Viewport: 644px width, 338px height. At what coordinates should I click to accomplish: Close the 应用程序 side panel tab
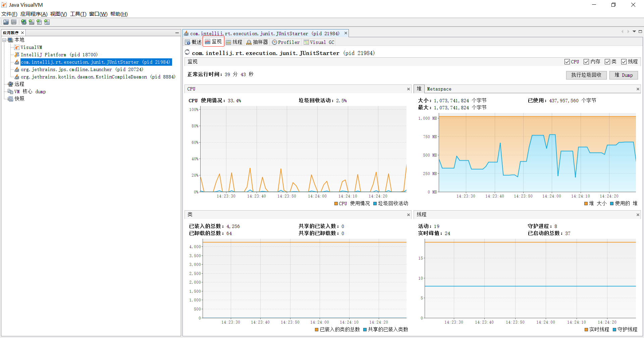click(x=22, y=33)
